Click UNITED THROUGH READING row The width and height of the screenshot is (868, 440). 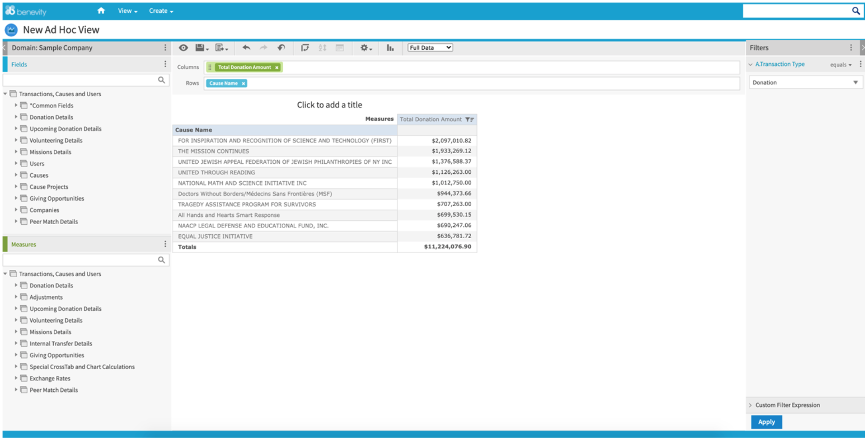[285, 173]
